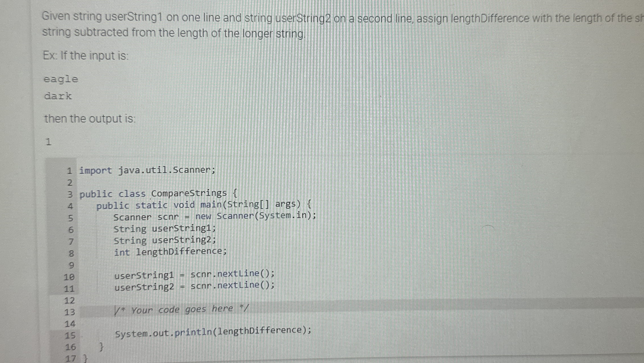Select the String userString1 declaration
Screen dimensions: 644x363
coord(164,229)
